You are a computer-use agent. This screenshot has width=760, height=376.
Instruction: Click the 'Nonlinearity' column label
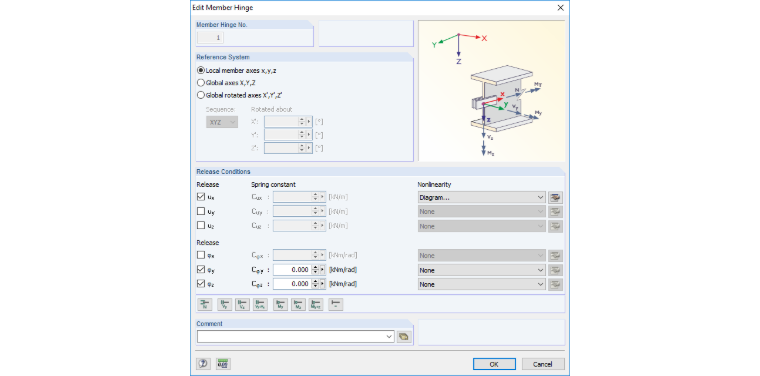click(434, 185)
